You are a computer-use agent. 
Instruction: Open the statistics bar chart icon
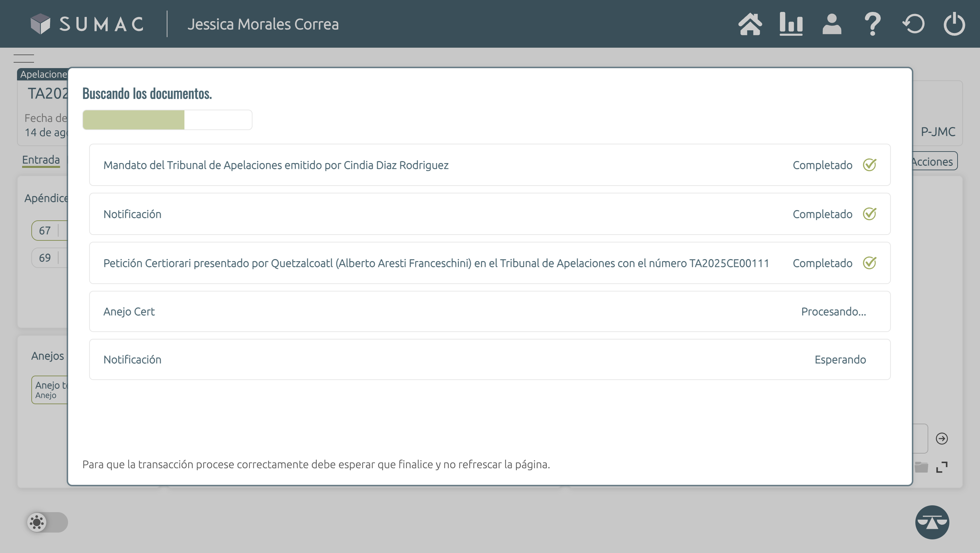click(791, 24)
